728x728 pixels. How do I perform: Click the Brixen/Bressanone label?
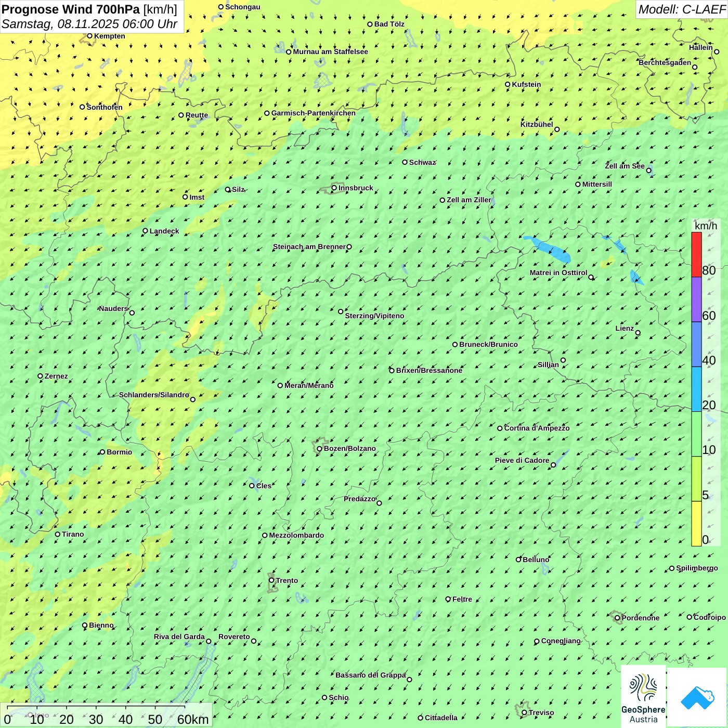429,370
